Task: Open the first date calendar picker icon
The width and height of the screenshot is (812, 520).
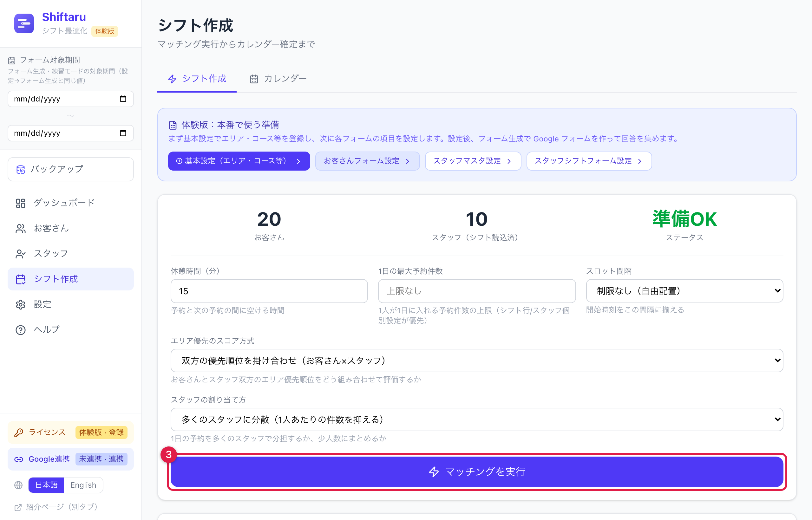Action: [x=123, y=99]
